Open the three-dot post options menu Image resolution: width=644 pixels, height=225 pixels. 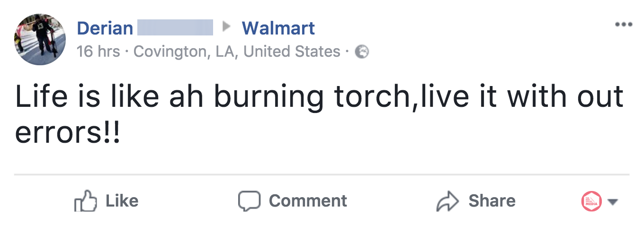coord(623,25)
